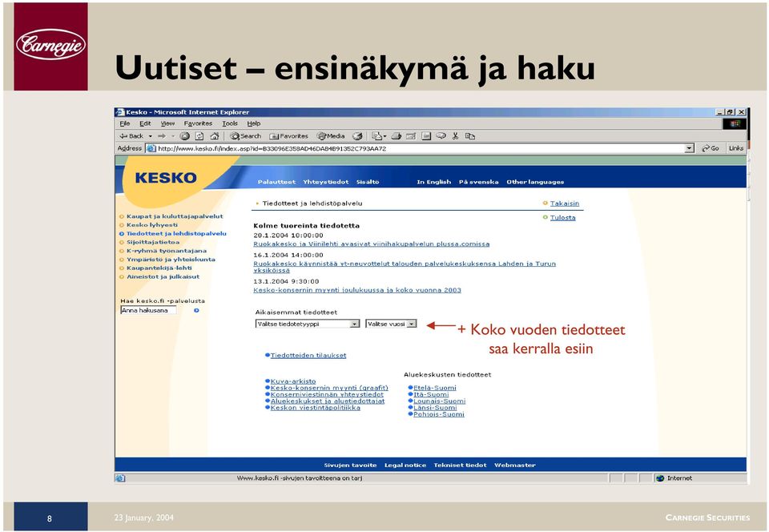Open Kesko lyhyesti in sidebar
The image size is (769, 532).
(152, 225)
